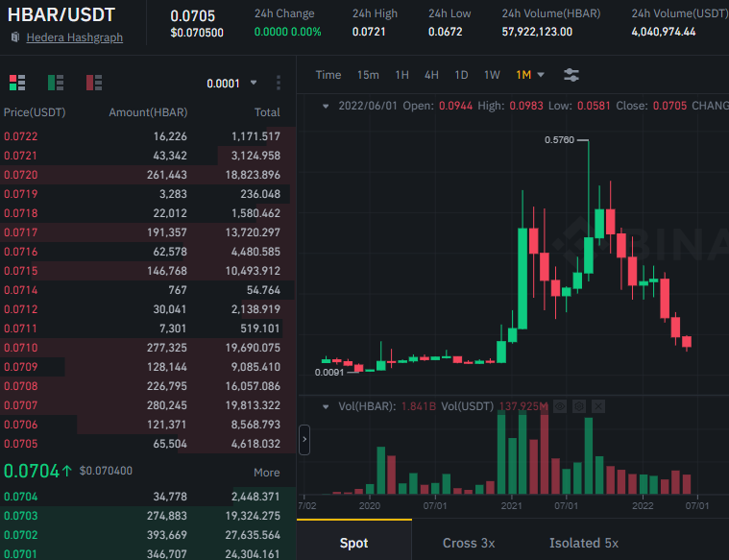
Task: Open chart technical indicator settings icon
Action: [571, 75]
